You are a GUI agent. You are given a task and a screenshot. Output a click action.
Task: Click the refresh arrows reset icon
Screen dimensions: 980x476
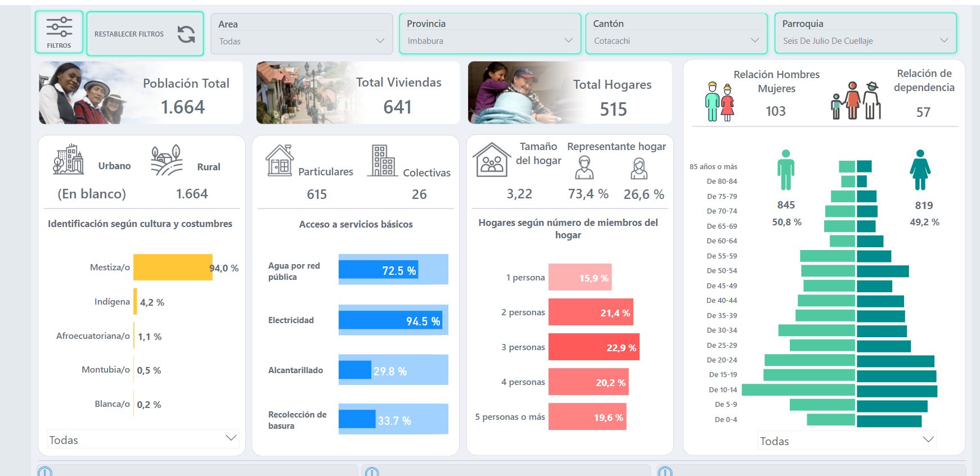[x=186, y=34]
